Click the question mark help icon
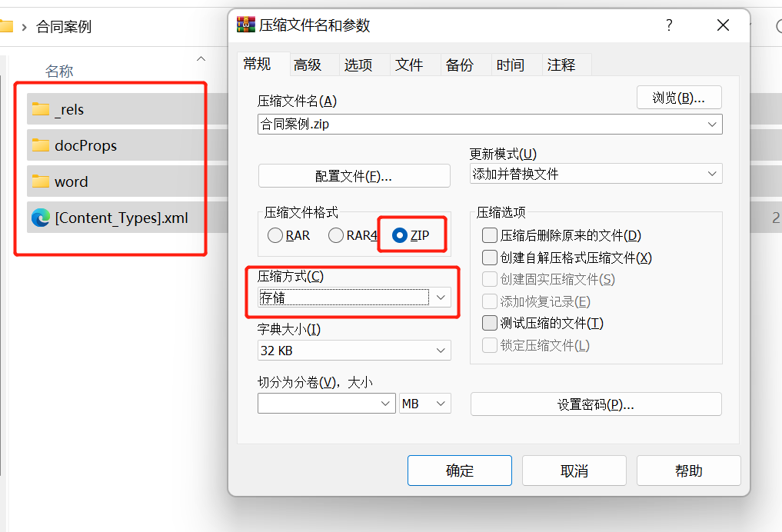Viewport: 782px width, 532px height. pyautogui.click(x=669, y=25)
